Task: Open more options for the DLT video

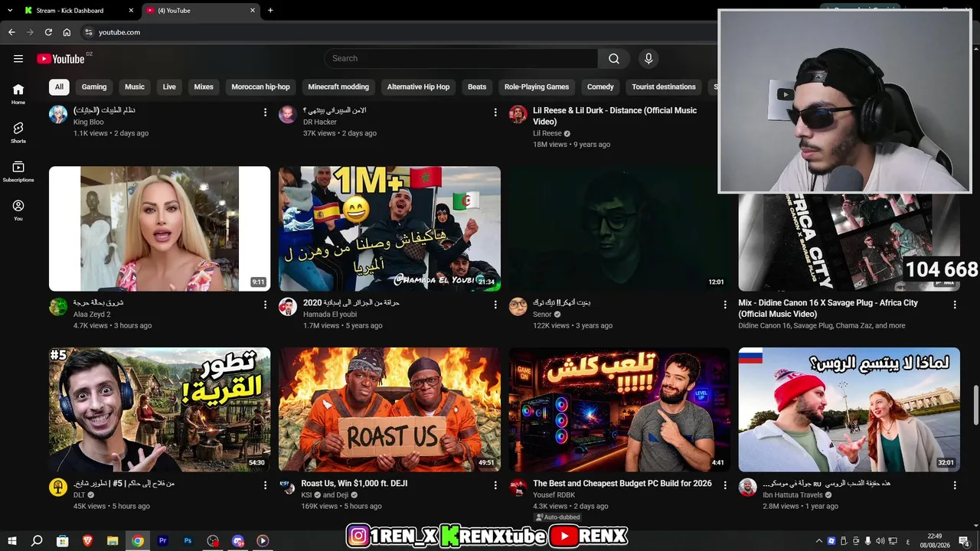Action: (266, 485)
